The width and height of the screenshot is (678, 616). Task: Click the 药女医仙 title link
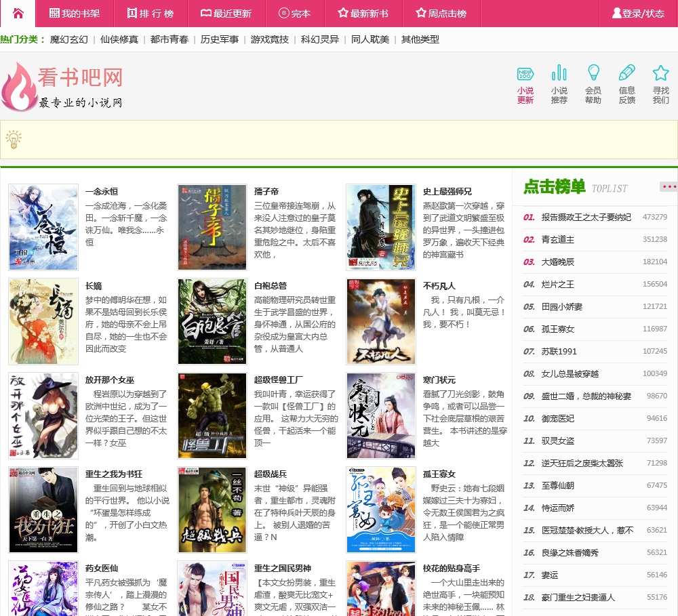coord(102,569)
